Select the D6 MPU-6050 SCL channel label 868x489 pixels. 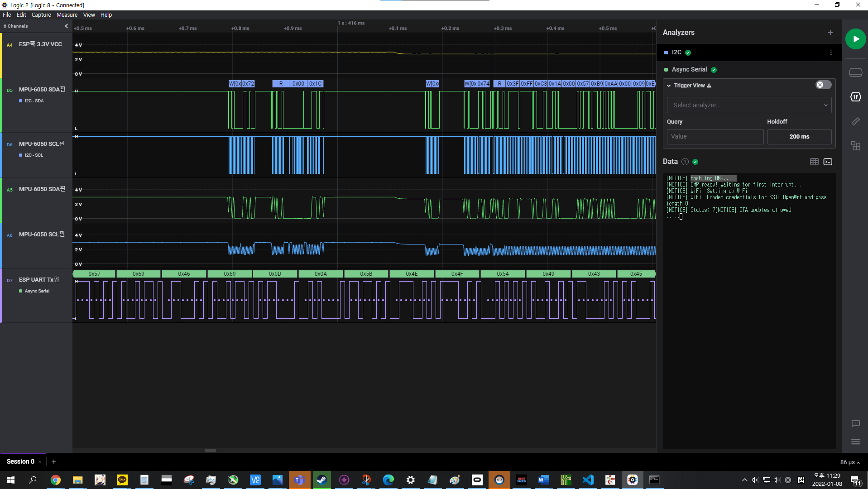[x=42, y=144]
